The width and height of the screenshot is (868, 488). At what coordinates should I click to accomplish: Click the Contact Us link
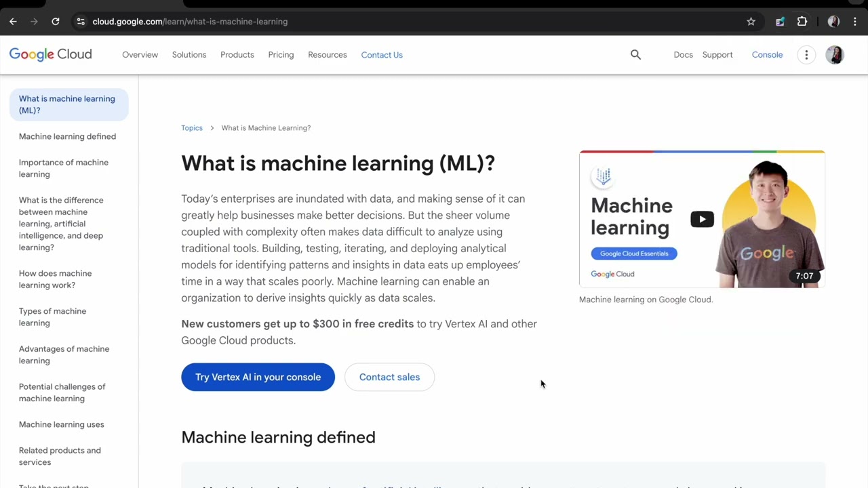(x=382, y=55)
